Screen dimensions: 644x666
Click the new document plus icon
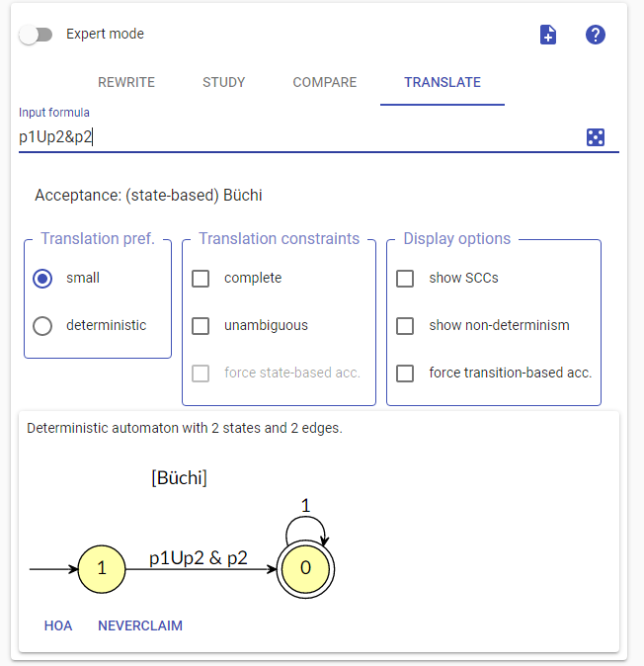click(547, 35)
